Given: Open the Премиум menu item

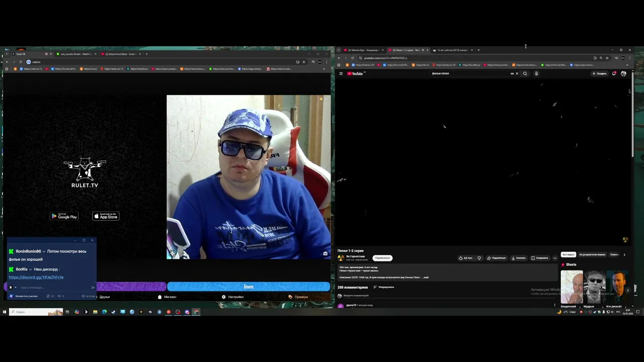Looking at the screenshot, I should click(298, 297).
